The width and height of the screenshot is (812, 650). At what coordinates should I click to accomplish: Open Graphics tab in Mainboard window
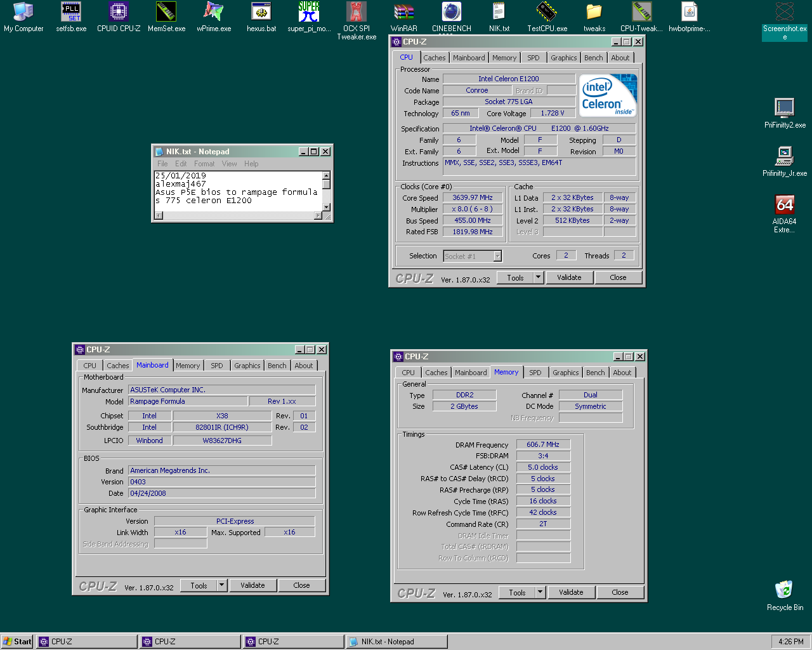[x=247, y=366]
